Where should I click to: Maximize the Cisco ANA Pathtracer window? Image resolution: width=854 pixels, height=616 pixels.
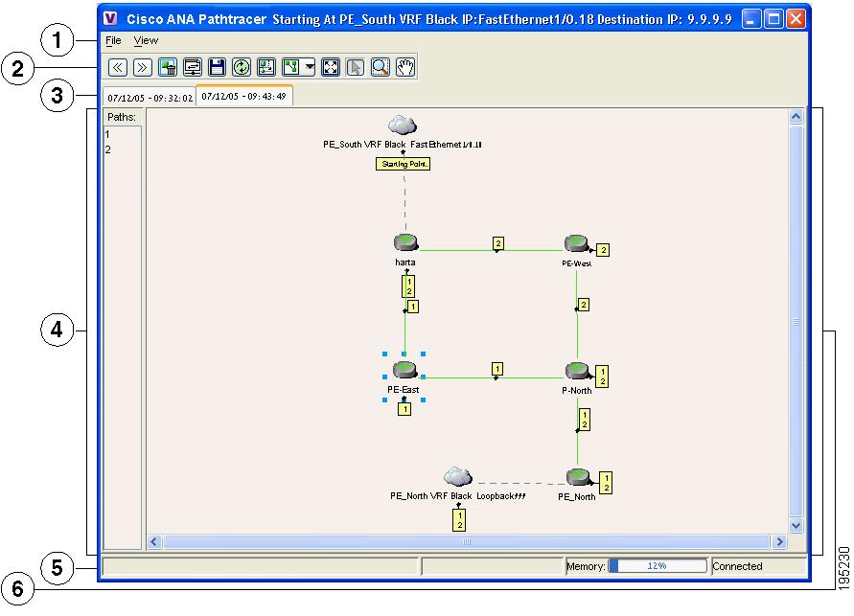(x=773, y=19)
